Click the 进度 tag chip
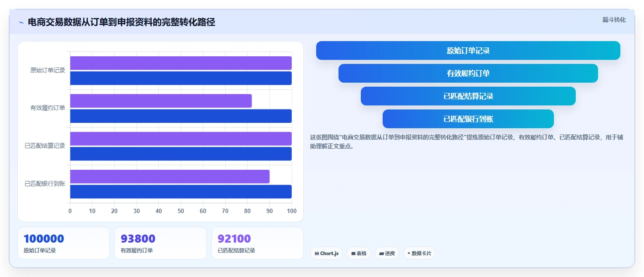The image size is (644, 277). [x=387, y=253]
